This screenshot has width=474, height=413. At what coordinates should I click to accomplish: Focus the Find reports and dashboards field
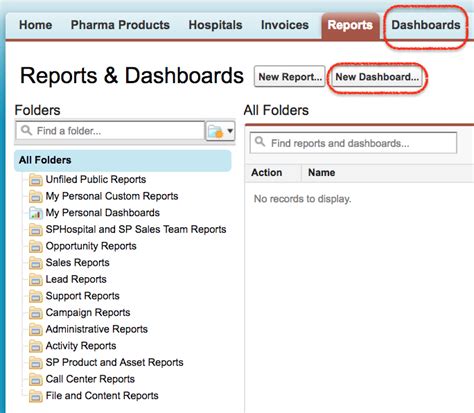(x=353, y=143)
